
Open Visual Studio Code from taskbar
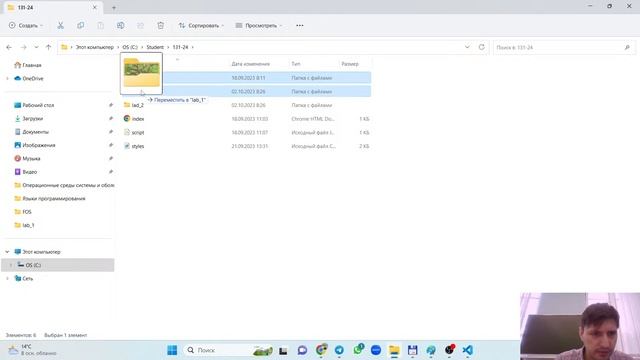pos(468,350)
